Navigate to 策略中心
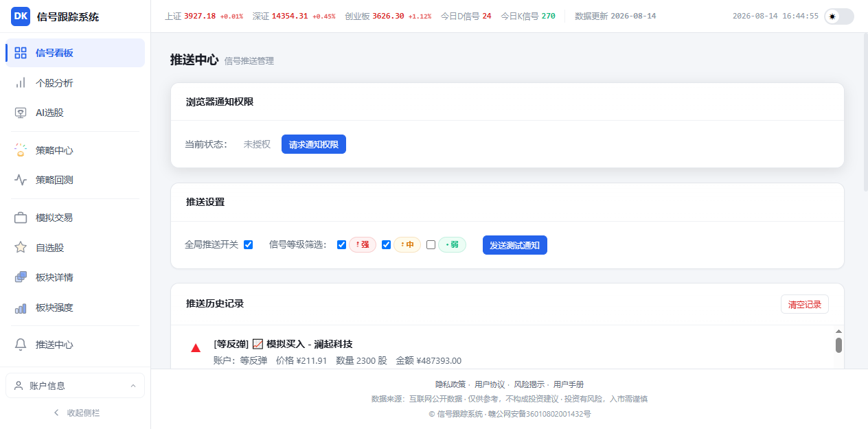Image resolution: width=868 pixels, height=429 pixels. (x=76, y=150)
